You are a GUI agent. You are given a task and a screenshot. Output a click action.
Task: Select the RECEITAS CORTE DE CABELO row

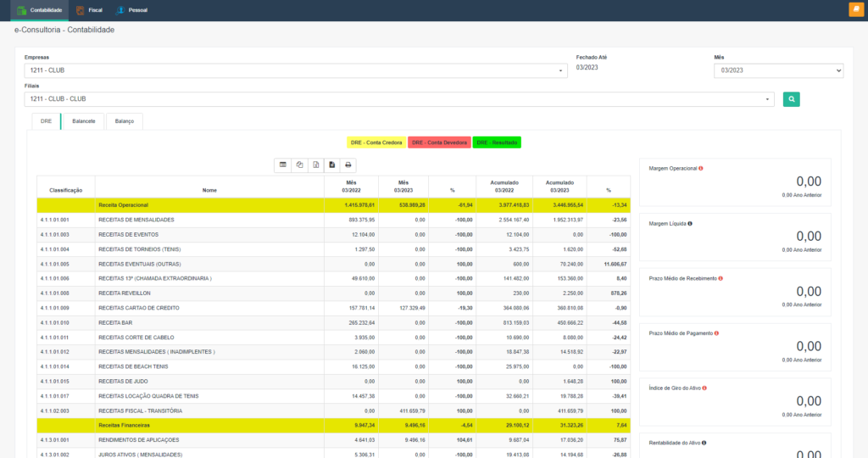pyautogui.click(x=333, y=338)
